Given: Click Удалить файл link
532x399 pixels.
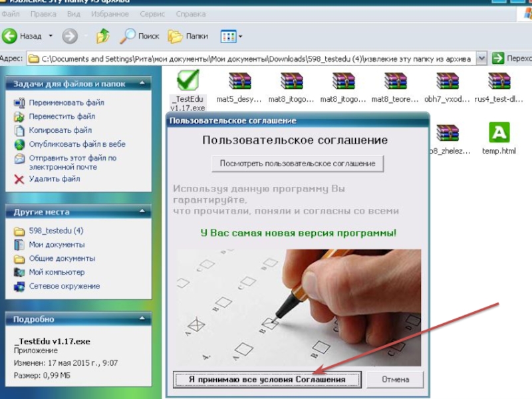Looking at the screenshot, I should pos(55,179).
